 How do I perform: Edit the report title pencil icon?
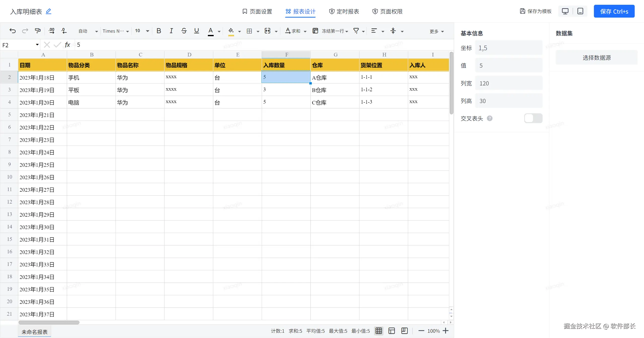tap(48, 11)
